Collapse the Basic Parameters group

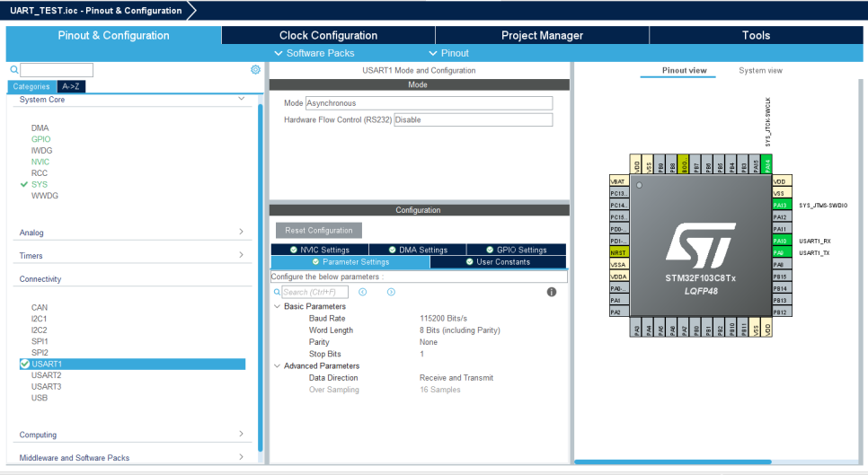click(x=278, y=306)
